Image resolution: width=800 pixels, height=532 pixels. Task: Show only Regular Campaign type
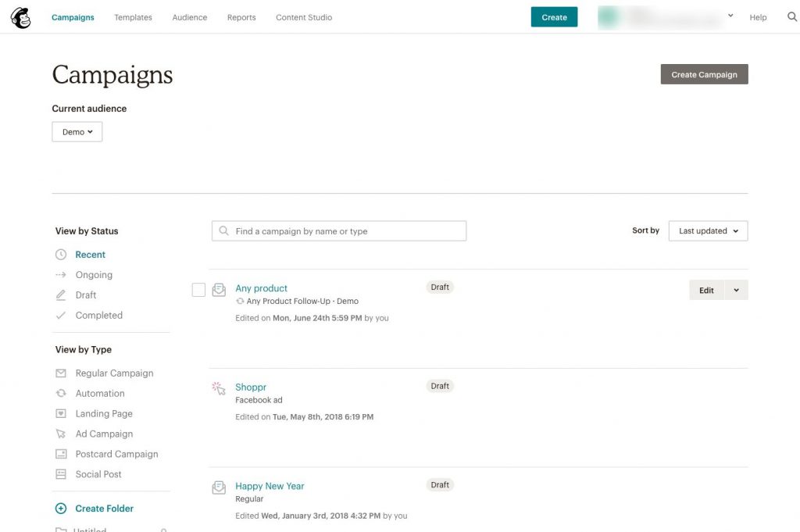(114, 373)
